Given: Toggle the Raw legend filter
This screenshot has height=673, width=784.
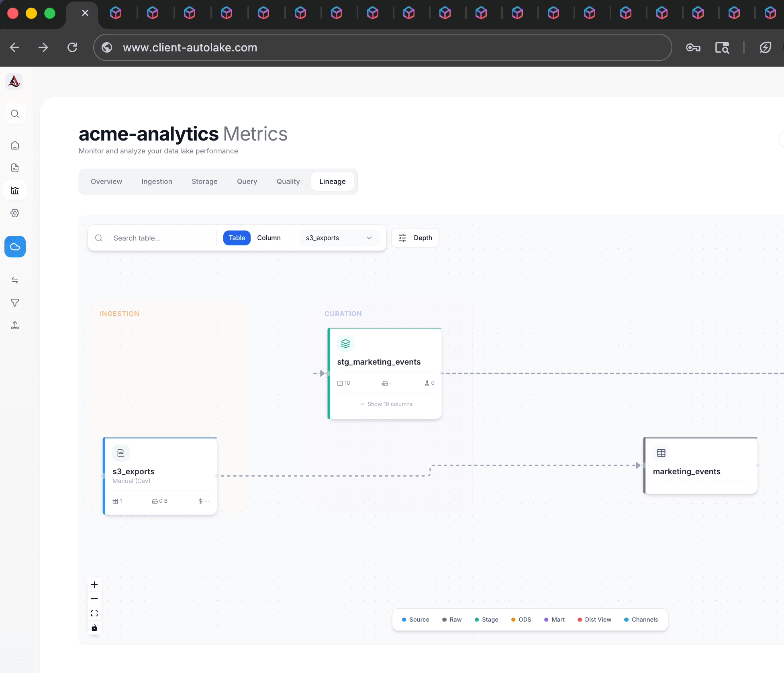Looking at the screenshot, I should point(451,620).
